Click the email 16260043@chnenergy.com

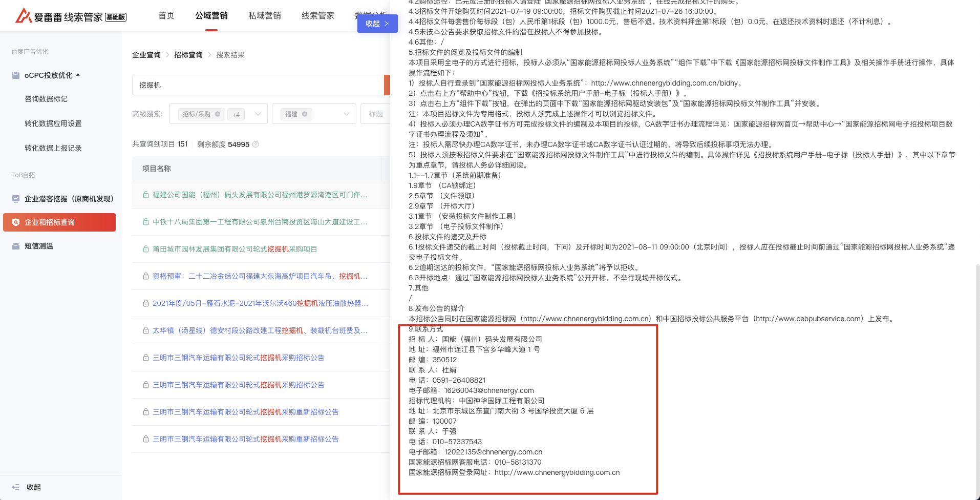(489, 390)
